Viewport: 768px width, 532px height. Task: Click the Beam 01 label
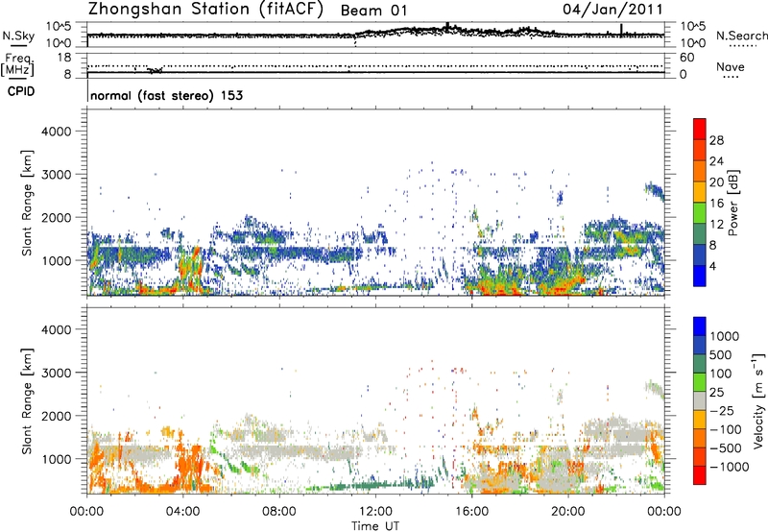click(x=373, y=11)
